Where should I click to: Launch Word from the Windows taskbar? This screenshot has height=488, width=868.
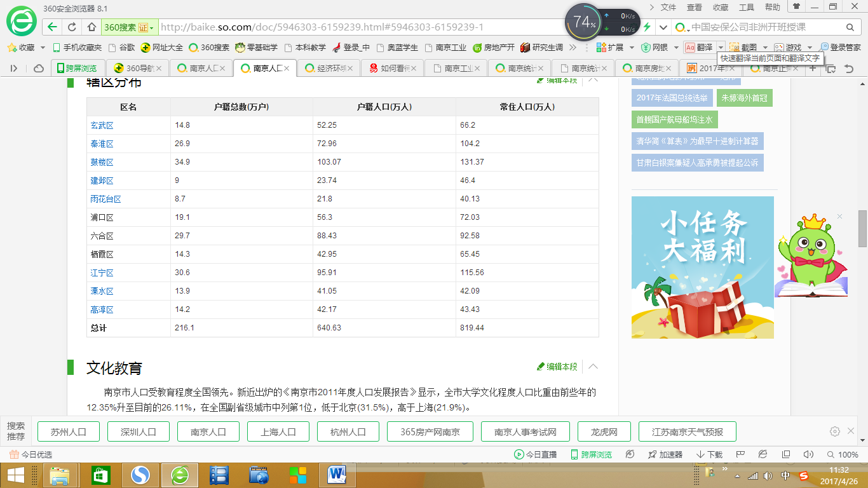coord(336,475)
